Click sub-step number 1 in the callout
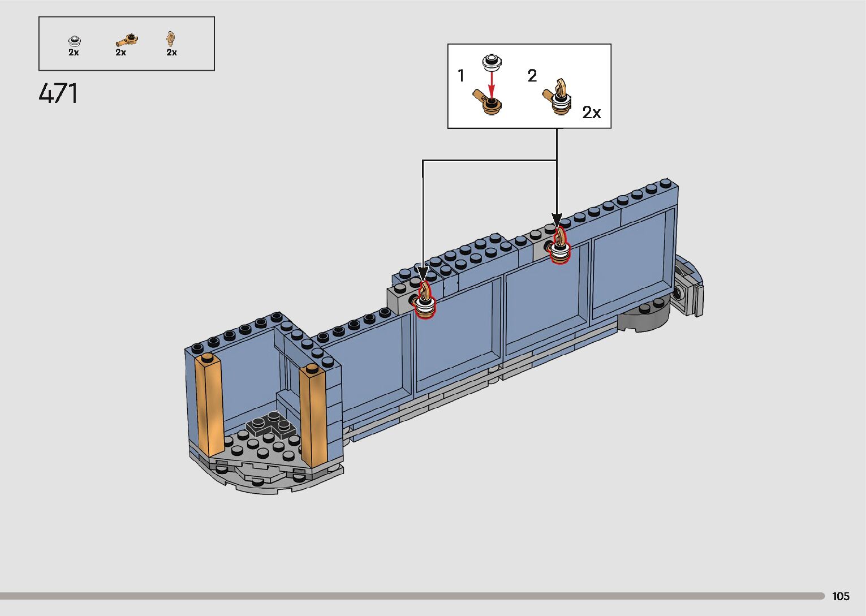 click(x=461, y=76)
